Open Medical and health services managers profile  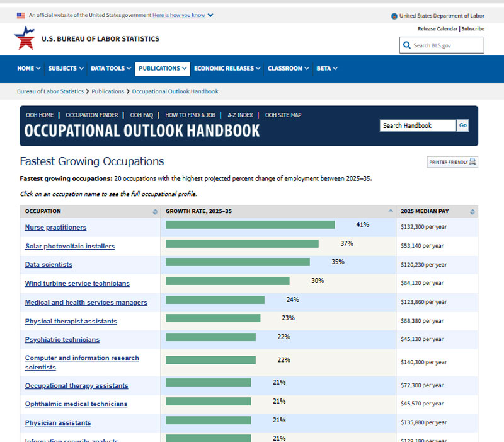86,303
